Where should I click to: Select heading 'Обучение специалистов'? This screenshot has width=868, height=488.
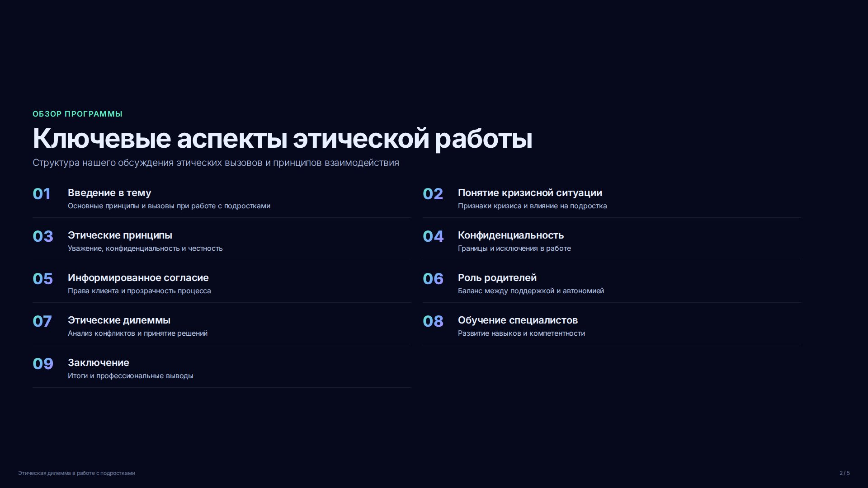(518, 320)
